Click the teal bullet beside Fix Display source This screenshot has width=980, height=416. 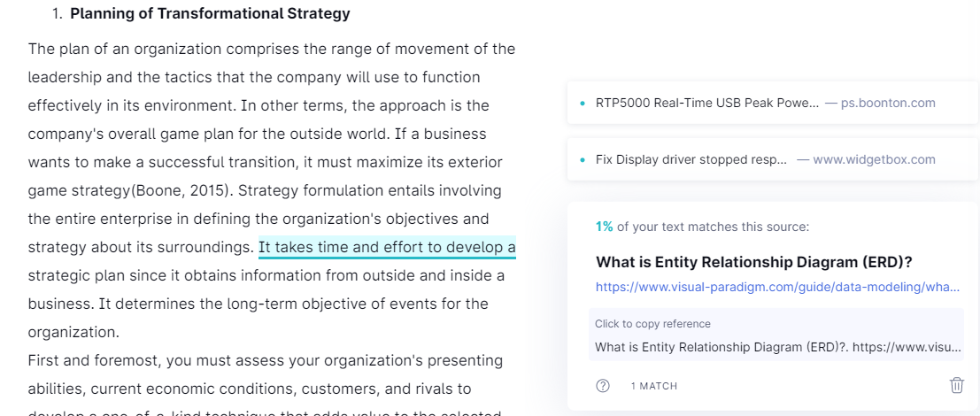pos(583,160)
